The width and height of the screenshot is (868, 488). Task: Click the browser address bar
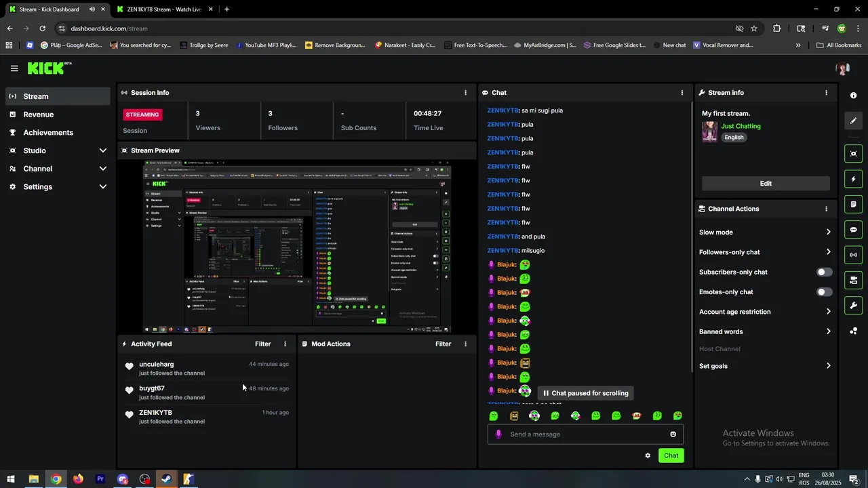400,28
